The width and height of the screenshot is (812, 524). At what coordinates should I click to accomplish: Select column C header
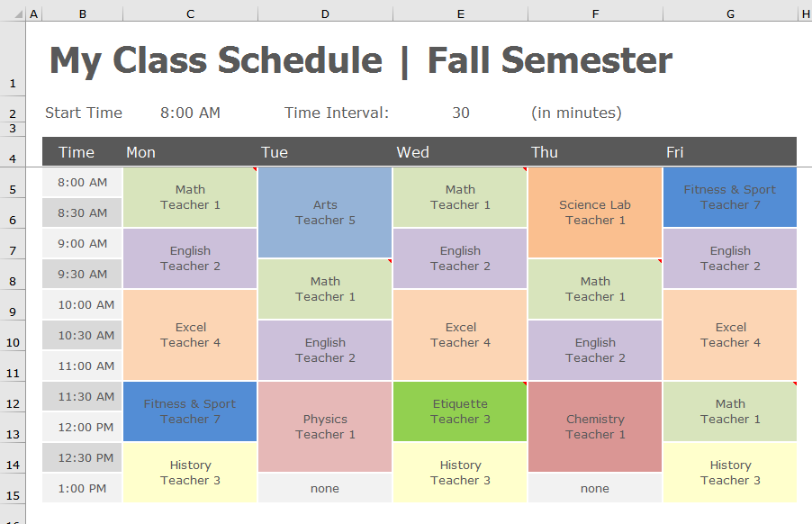coord(190,14)
